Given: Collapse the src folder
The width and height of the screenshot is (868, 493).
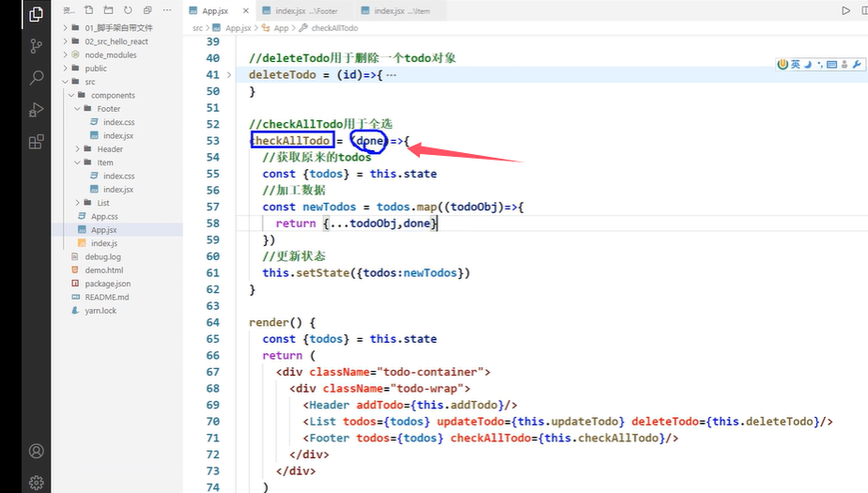Looking at the screenshot, I should [89, 82].
